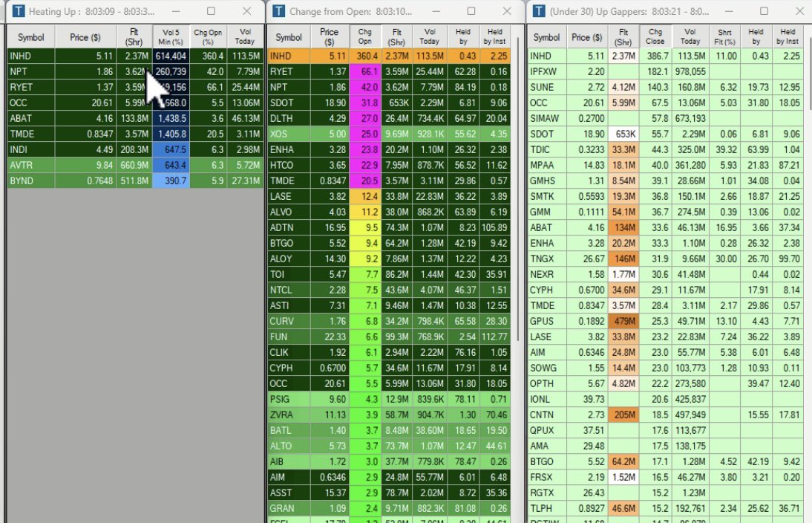Image resolution: width=812 pixels, height=523 pixels.
Task: Select OCC symbol in Heating Up window
Action: [x=18, y=103]
